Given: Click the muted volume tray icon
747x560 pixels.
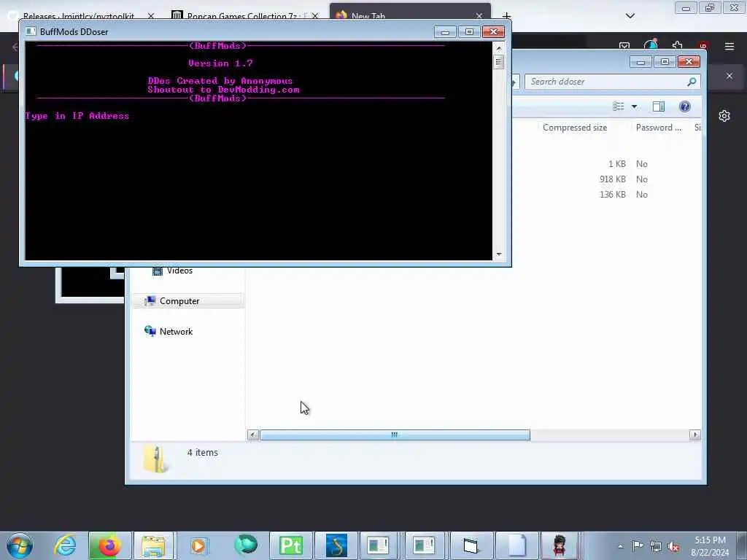Looking at the screenshot, I should point(673,547).
